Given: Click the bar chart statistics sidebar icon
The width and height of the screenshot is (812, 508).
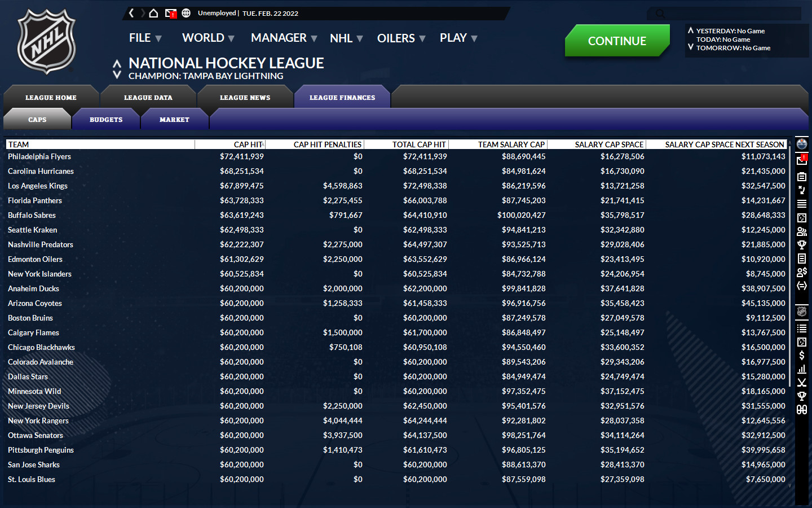Looking at the screenshot, I should (801, 369).
